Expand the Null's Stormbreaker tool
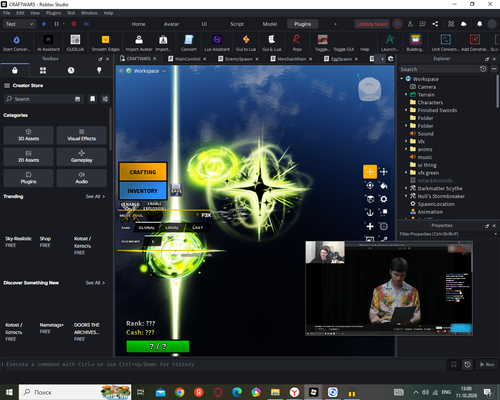The image size is (500, 400). point(406,196)
